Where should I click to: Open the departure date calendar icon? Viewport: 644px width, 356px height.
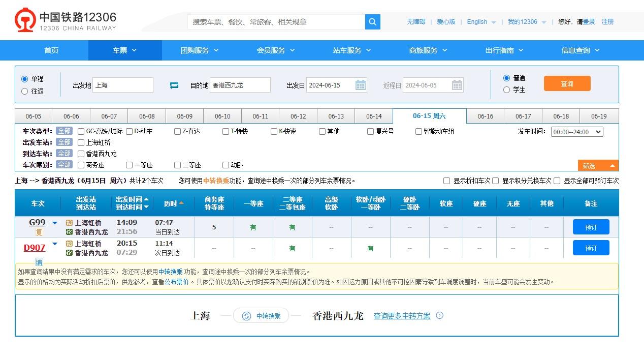[x=361, y=85]
